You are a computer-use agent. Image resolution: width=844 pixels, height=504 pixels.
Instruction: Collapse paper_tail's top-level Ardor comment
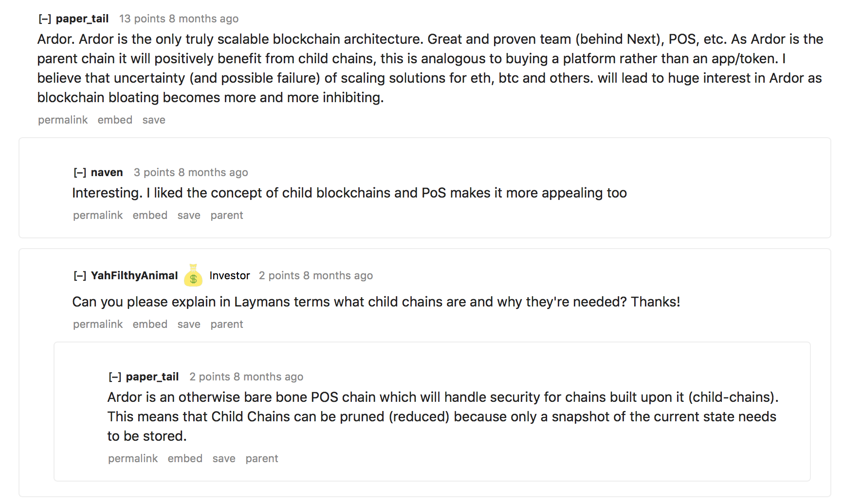[x=45, y=19]
